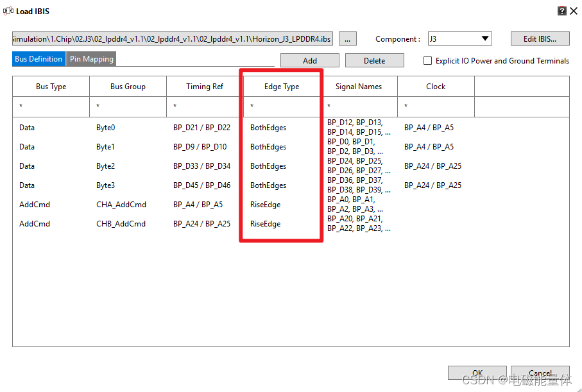Click the Bus Type column header

[50, 86]
